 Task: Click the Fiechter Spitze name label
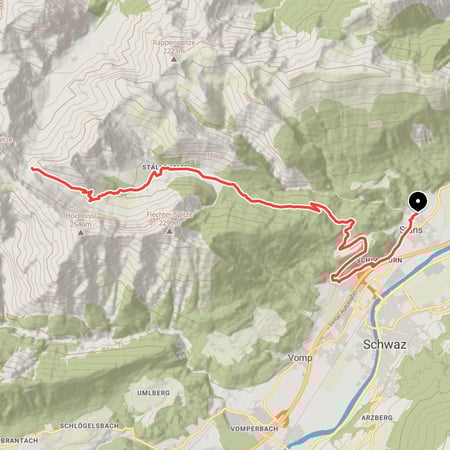[170, 215]
